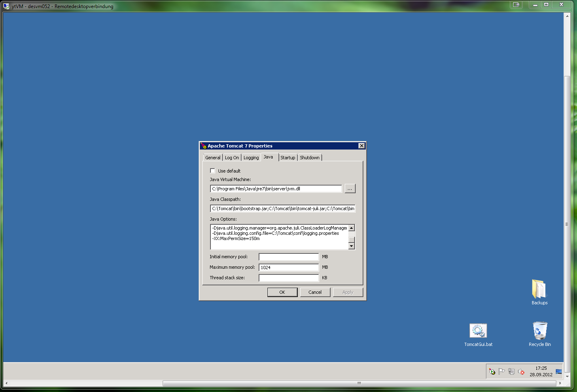Click the remote desktop title bar icon
Image resolution: width=577 pixels, height=392 pixels.
tap(6, 6)
